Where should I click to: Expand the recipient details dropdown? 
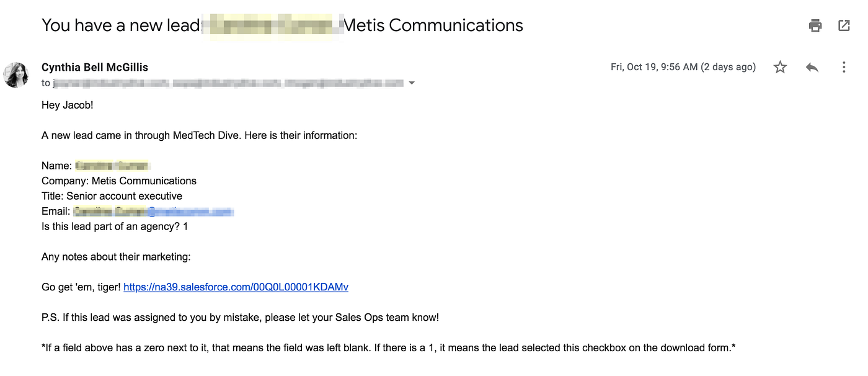[x=412, y=83]
